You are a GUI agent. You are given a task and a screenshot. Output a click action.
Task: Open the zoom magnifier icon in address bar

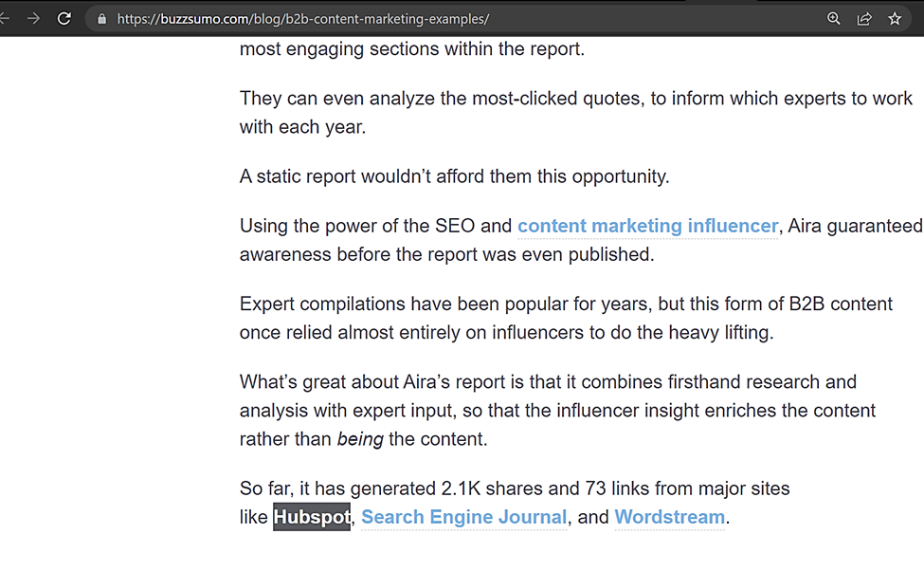coord(833,18)
